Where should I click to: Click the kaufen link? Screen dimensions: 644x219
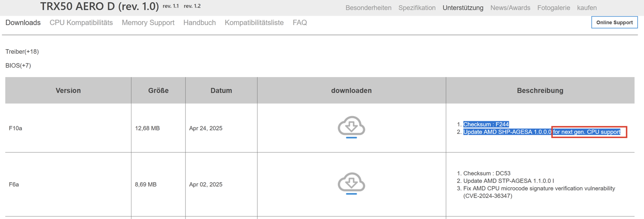(x=587, y=8)
